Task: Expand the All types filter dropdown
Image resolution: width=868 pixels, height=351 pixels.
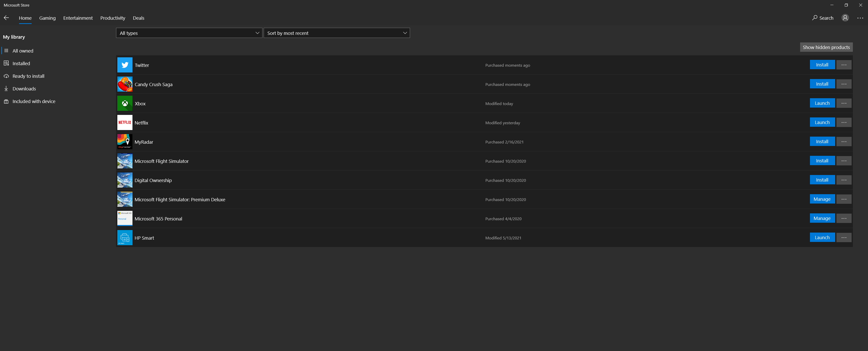Action: [x=189, y=33]
